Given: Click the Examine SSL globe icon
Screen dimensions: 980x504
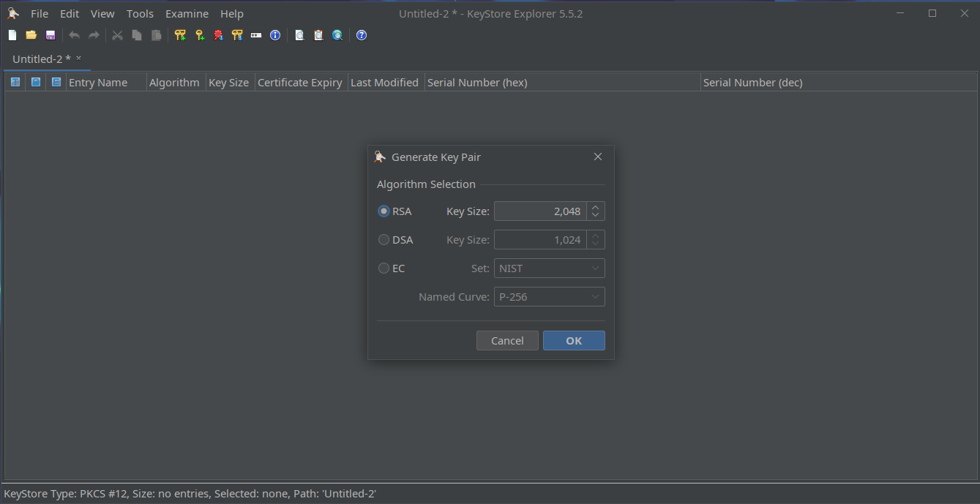Looking at the screenshot, I should [337, 35].
